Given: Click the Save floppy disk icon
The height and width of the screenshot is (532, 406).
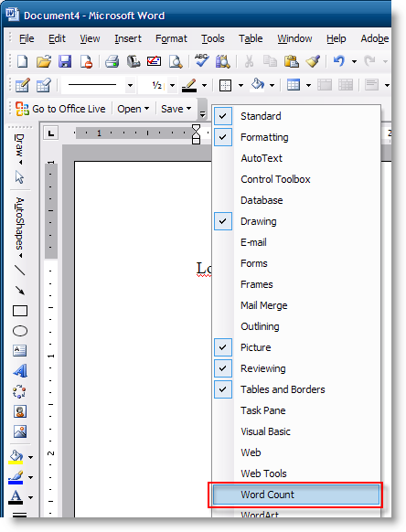Looking at the screenshot, I should [65, 62].
